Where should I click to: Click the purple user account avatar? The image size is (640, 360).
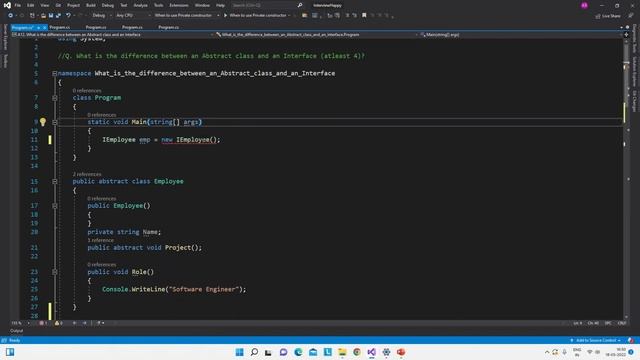coord(584,5)
